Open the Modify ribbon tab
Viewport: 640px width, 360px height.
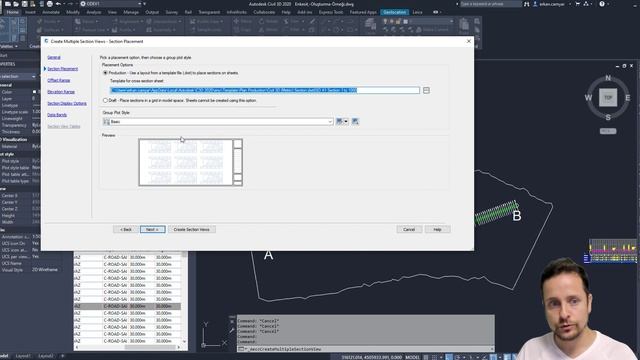pyautogui.click(x=73, y=12)
